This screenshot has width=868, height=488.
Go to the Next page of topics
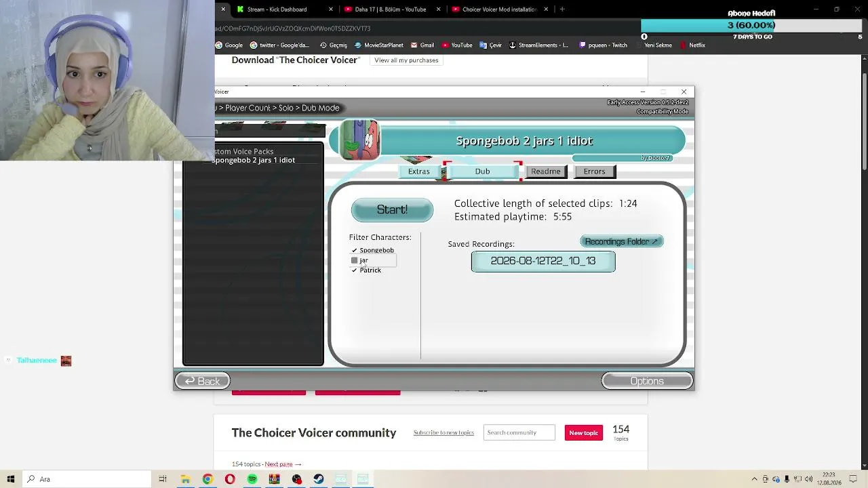[x=283, y=464]
